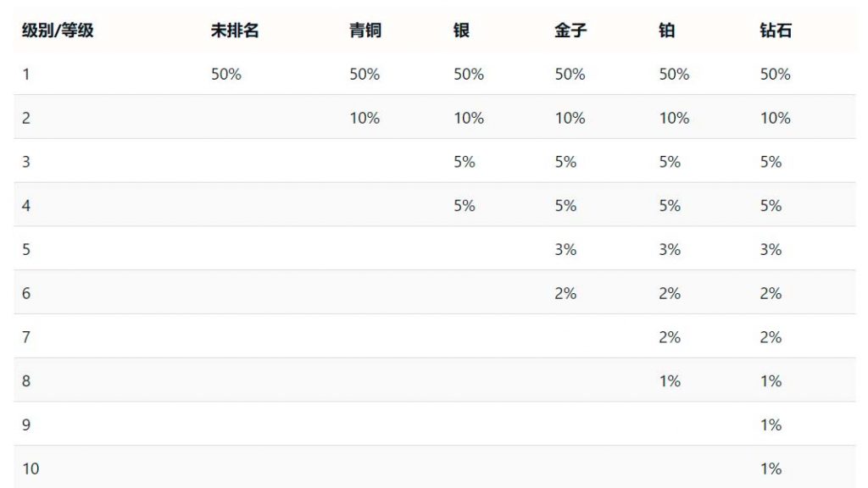Click the 铂 column header
Image resolution: width=868 pixels, height=488 pixels.
pos(667,30)
